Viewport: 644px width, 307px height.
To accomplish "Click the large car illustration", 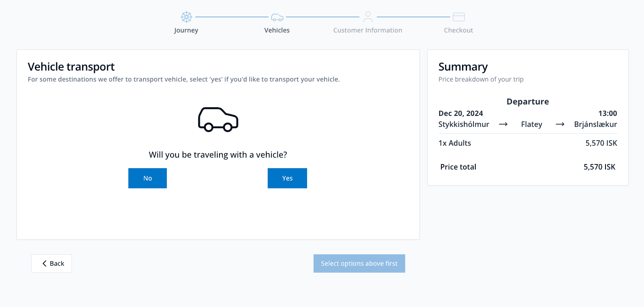I will [218, 120].
